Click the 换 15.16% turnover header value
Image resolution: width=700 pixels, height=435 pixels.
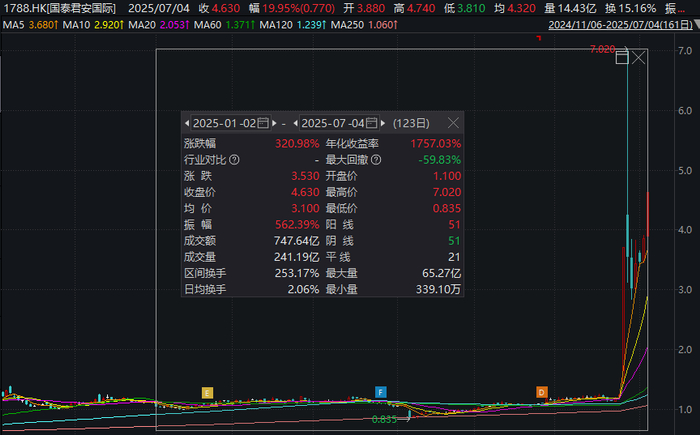(x=630, y=8)
